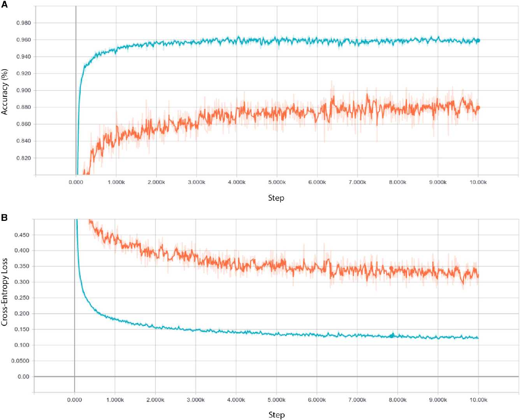
Task: Click the 2.000k step tick in loss chart
Action: click(x=155, y=400)
